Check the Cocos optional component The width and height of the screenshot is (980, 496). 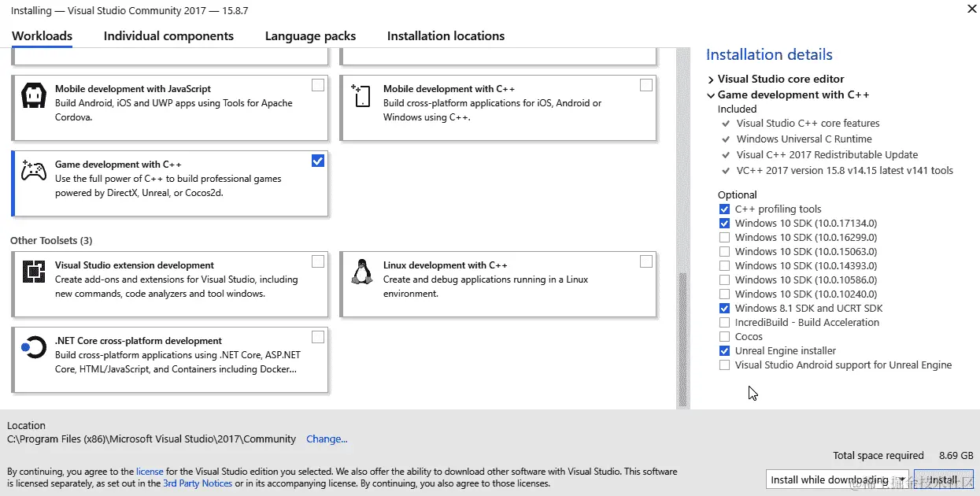coord(724,337)
